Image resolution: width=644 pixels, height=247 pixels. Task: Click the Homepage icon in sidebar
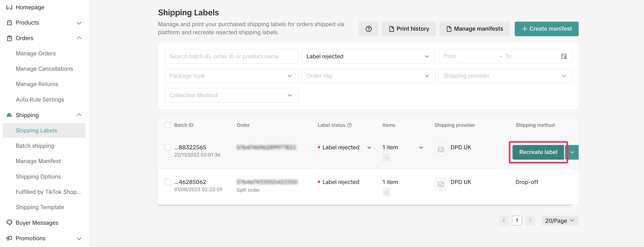tap(9, 7)
